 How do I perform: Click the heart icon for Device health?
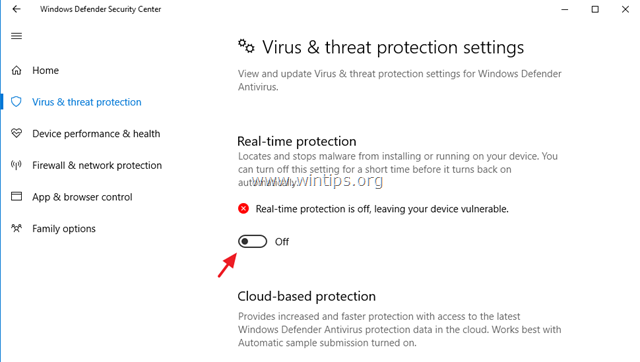tap(16, 133)
